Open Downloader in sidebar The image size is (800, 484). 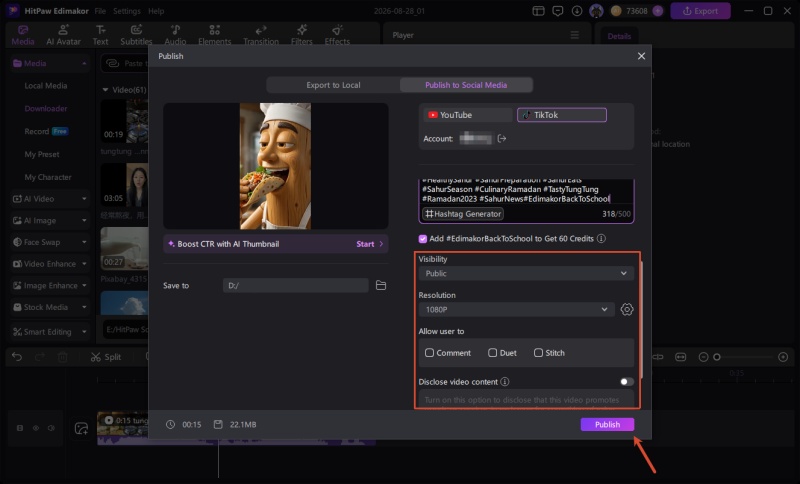click(46, 108)
